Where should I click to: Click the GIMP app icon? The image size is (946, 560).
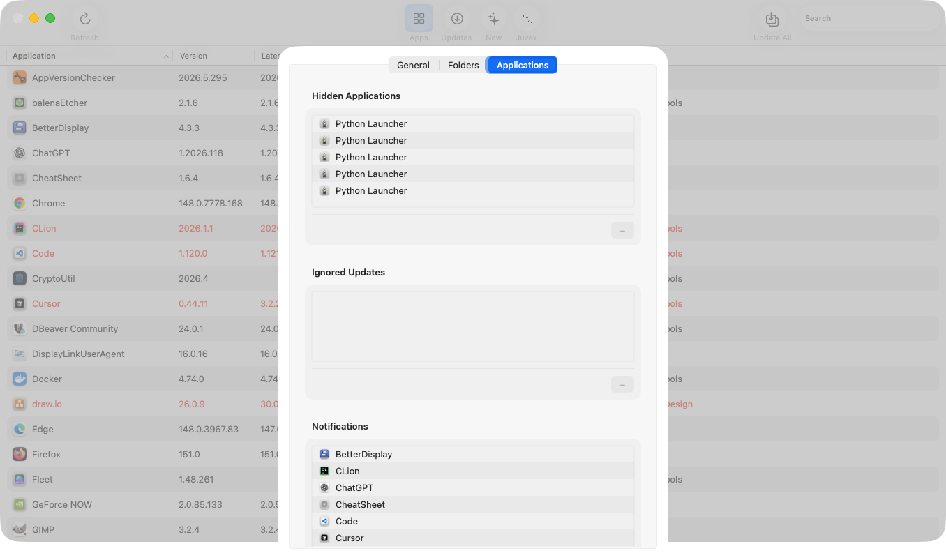click(20, 529)
